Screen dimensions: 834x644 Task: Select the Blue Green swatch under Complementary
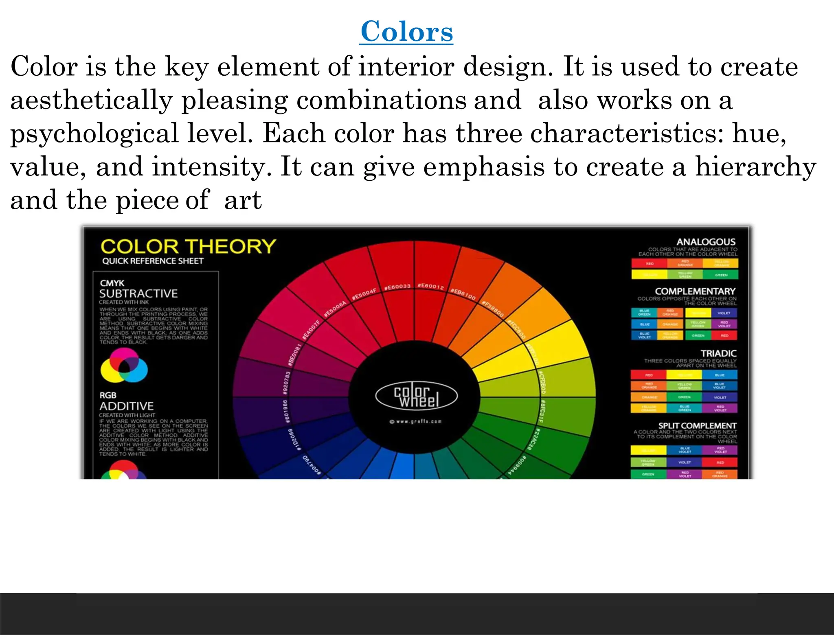(644, 313)
